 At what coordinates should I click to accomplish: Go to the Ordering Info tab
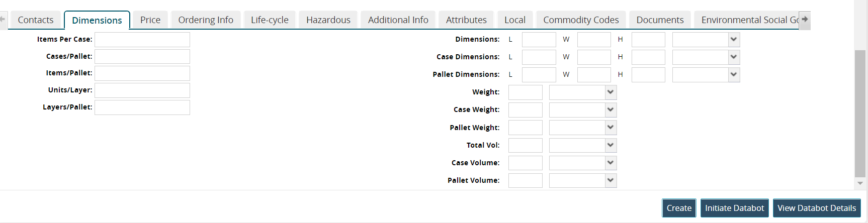(206, 20)
